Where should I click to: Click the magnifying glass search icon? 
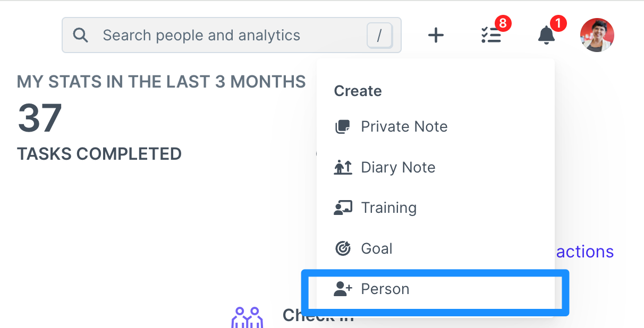click(81, 35)
